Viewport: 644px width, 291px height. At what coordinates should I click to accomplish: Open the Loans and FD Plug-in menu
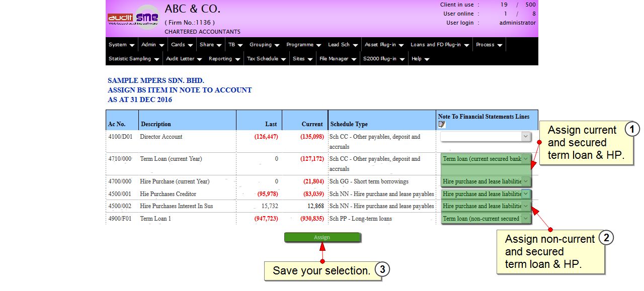click(439, 45)
